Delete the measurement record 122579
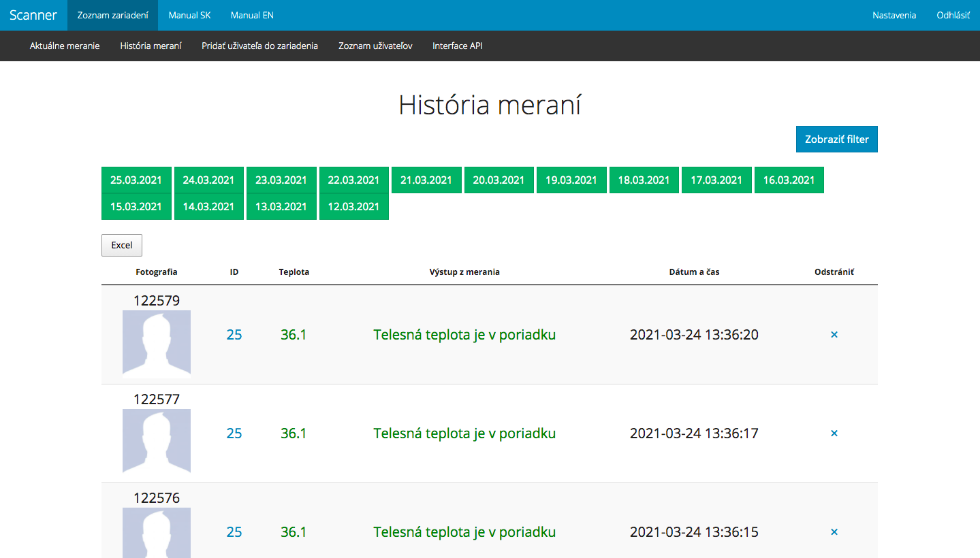Screen dimensions: 980x558 click(x=834, y=335)
